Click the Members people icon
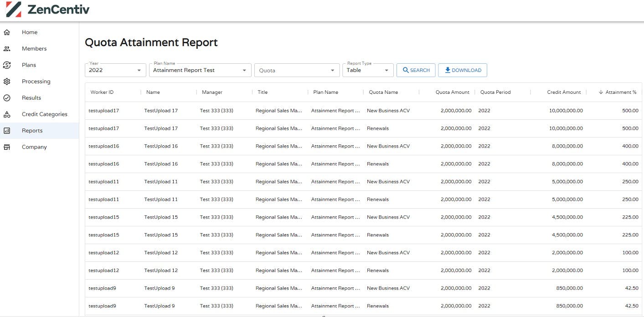The width and height of the screenshot is (644, 317). pyautogui.click(x=7, y=49)
